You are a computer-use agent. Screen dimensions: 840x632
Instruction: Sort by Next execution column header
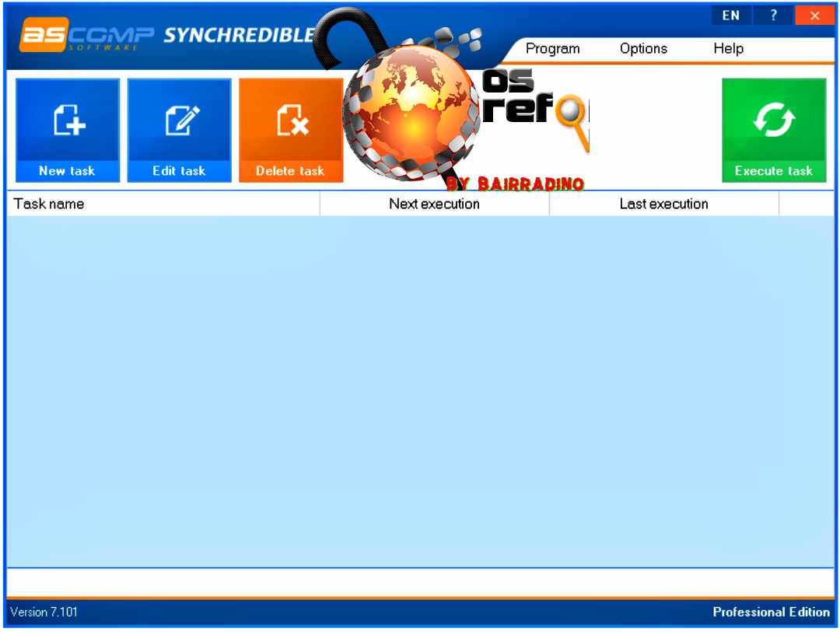click(x=435, y=204)
